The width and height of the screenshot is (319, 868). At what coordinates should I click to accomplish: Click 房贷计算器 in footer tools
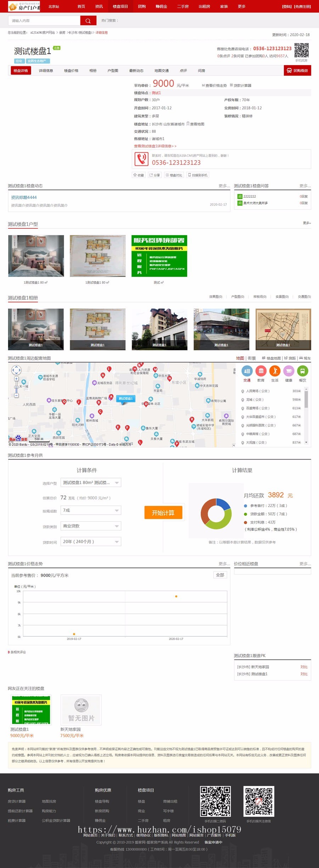pyautogui.click(x=17, y=801)
